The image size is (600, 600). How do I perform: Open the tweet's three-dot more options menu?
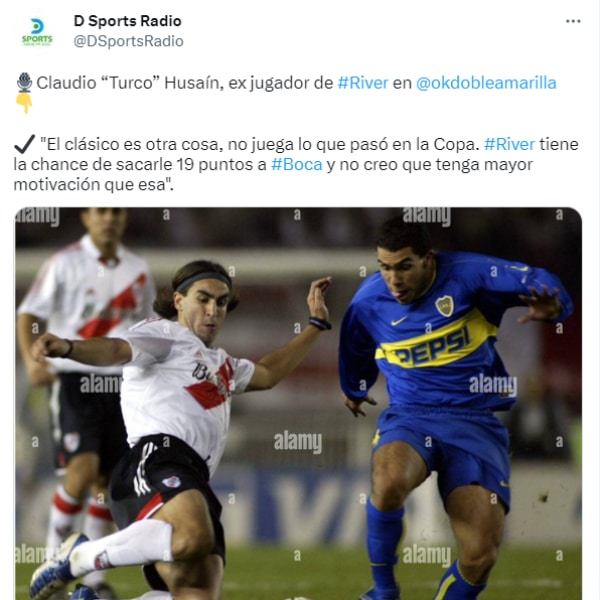573,21
